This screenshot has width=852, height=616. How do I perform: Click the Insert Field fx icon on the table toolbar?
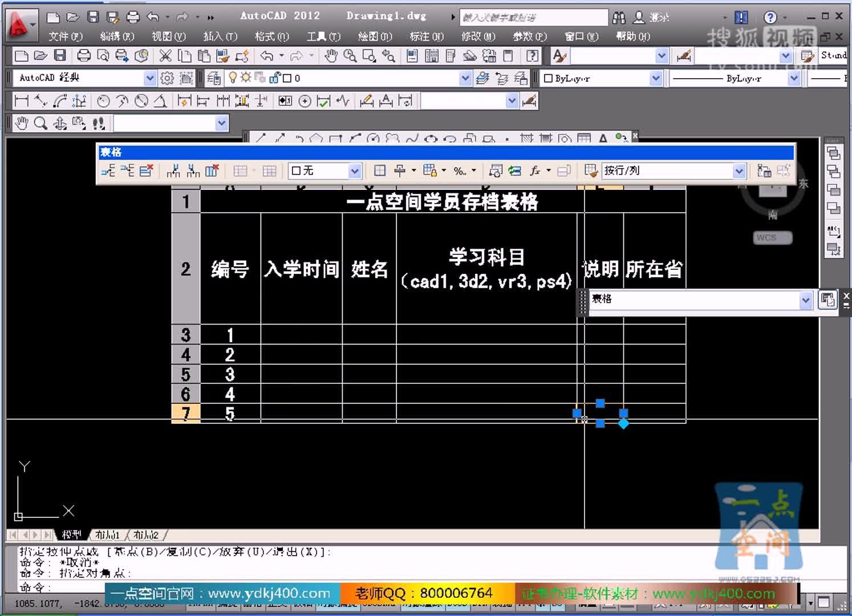point(534,171)
